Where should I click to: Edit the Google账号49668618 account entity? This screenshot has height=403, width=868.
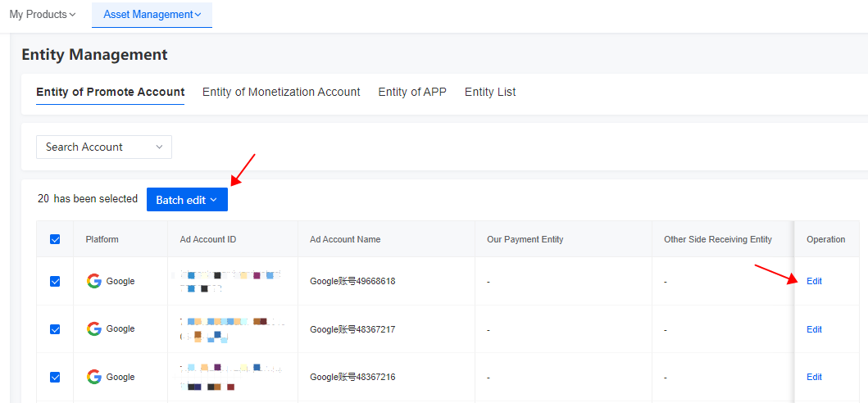(x=814, y=281)
